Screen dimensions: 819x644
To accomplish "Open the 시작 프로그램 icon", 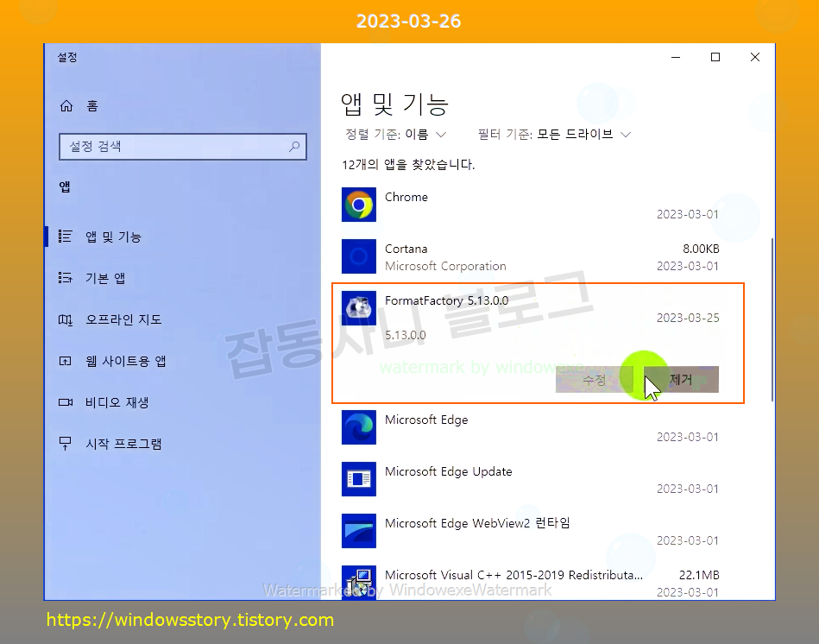I will (66, 444).
